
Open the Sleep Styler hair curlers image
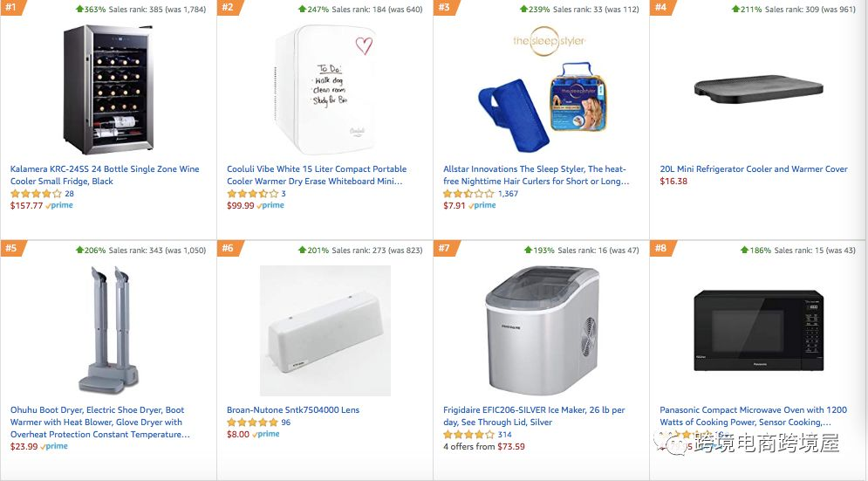(x=543, y=89)
